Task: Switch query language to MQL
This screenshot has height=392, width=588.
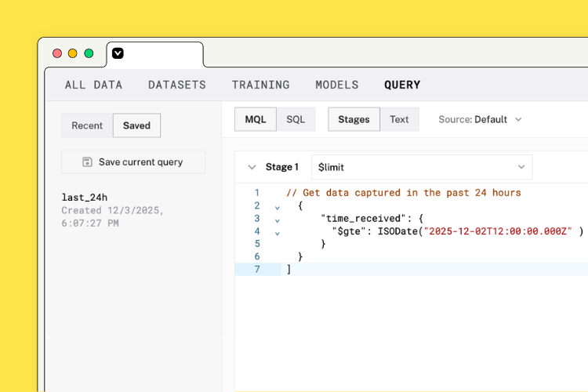Action: [x=256, y=119]
